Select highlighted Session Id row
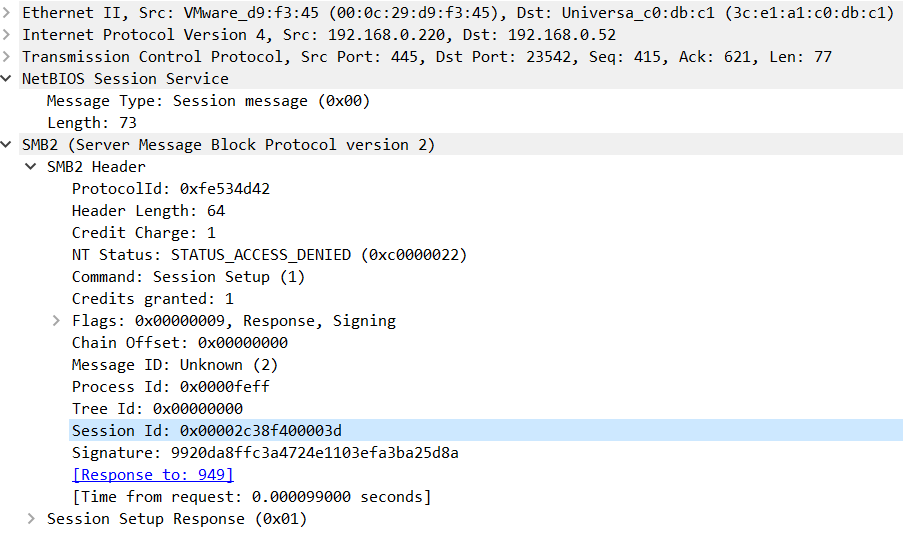 point(485,431)
